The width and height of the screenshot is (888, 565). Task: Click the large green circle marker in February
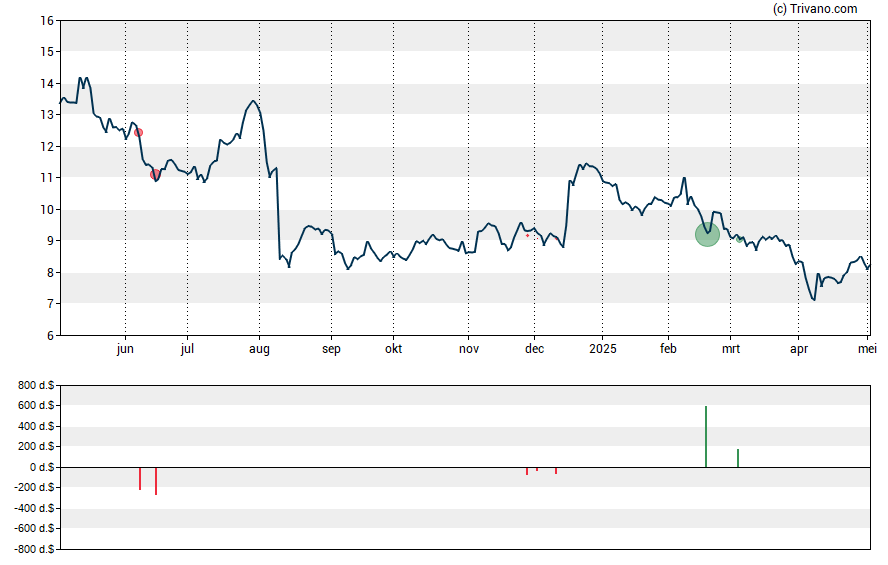(x=707, y=234)
